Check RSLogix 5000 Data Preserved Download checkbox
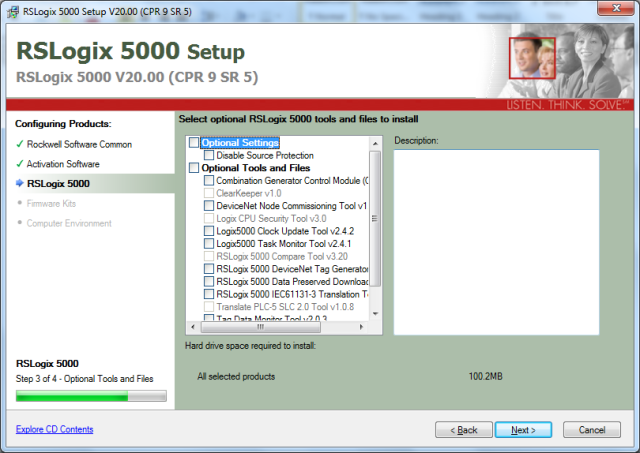This screenshot has height=453, width=640. [x=209, y=282]
